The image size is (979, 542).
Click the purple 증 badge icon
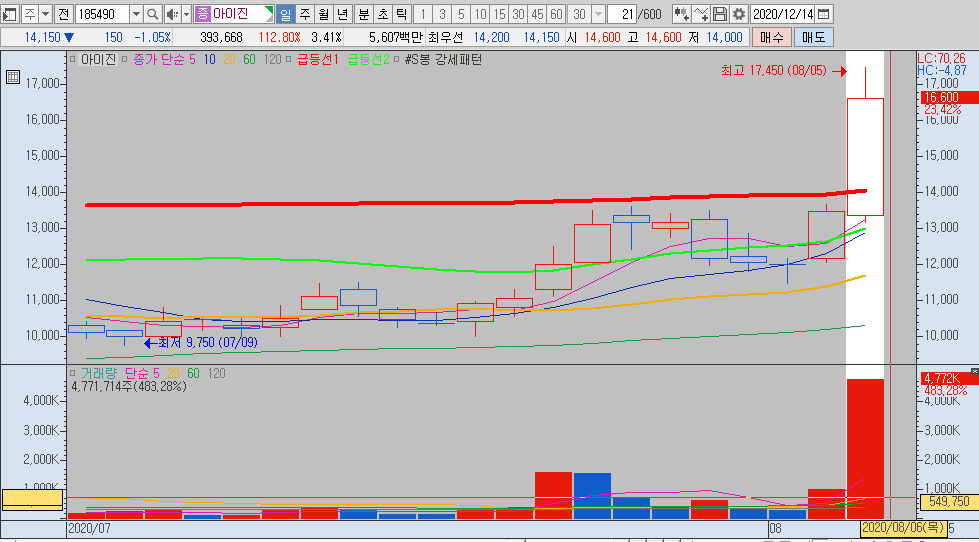(x=202, y=13)
